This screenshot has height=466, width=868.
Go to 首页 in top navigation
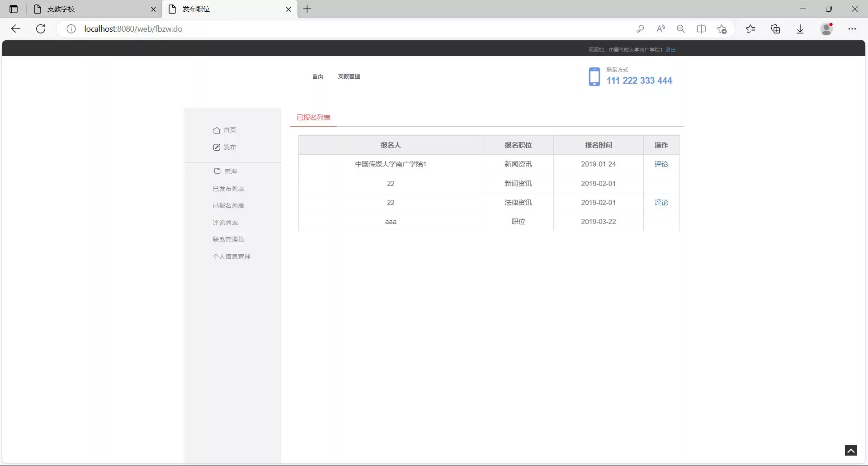[317, 76]
